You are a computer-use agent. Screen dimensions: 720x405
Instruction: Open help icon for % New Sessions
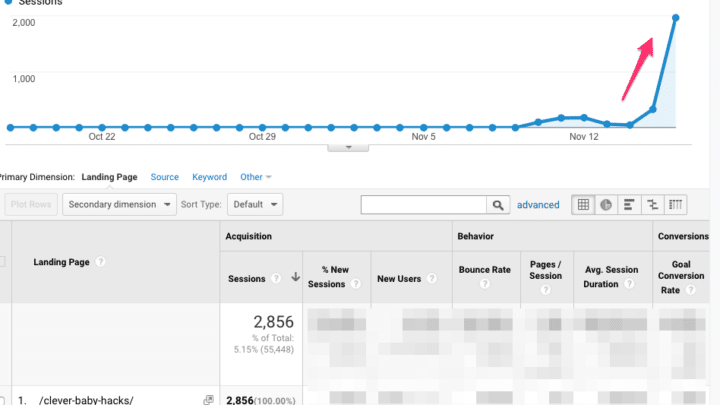(355, 284)
